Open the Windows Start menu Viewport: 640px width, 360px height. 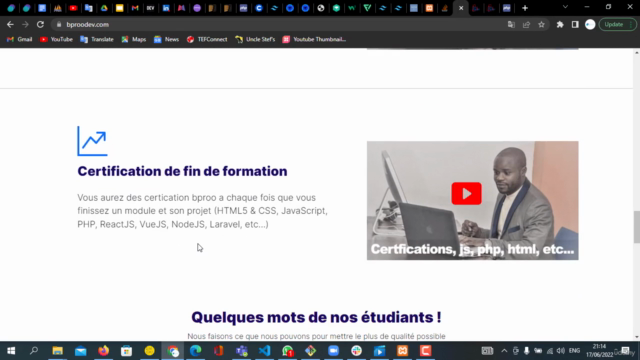point(11,351)
